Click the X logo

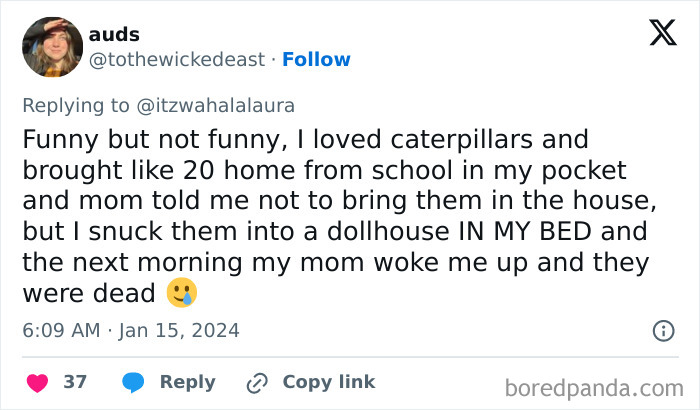tap(662, 34)
